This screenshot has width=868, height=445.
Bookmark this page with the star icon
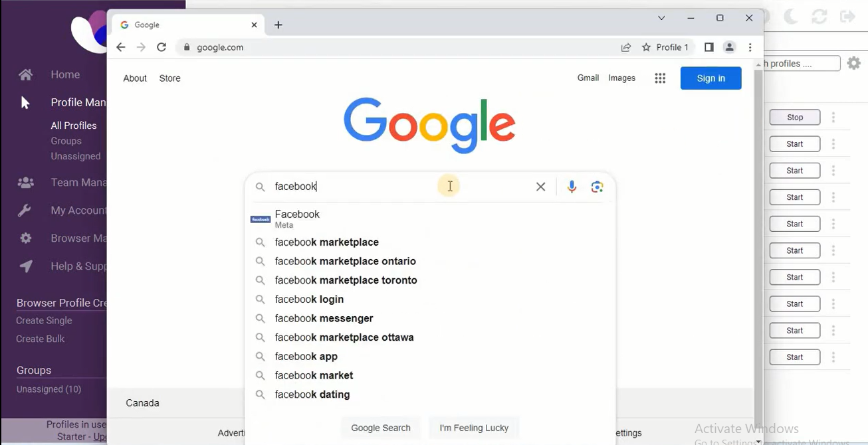pyautogui.click(x=646, y=47)
